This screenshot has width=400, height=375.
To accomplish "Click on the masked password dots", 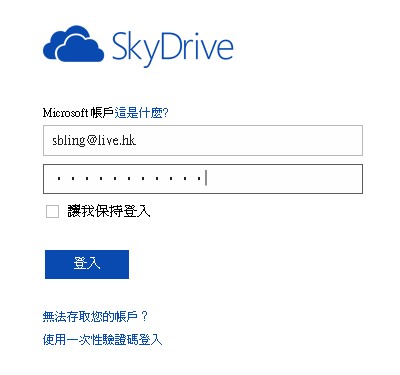I will [x=129, y=179].
